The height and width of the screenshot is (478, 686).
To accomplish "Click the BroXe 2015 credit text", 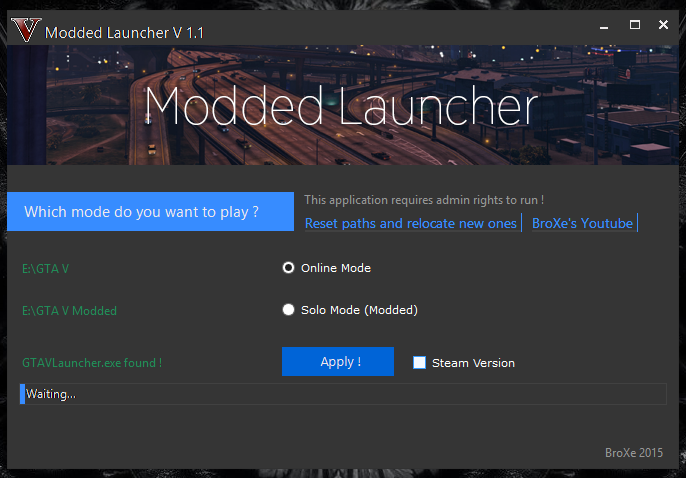I will [634, 453].
